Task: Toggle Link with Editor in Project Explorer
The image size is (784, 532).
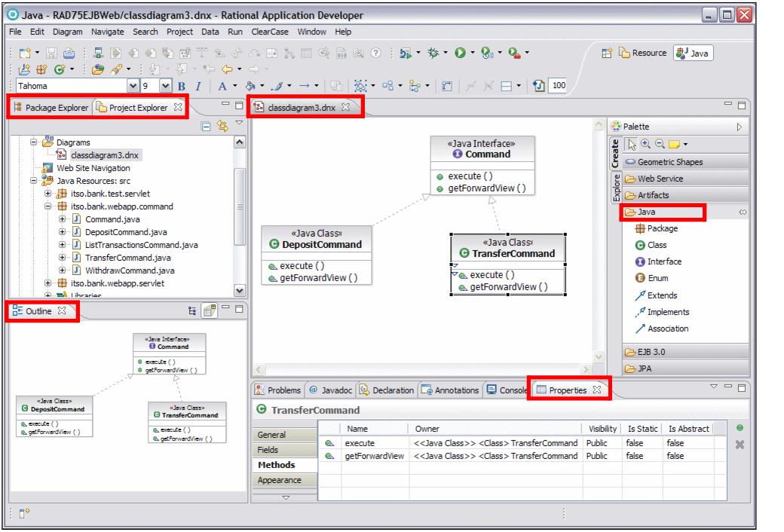Action: pos(222,127)
